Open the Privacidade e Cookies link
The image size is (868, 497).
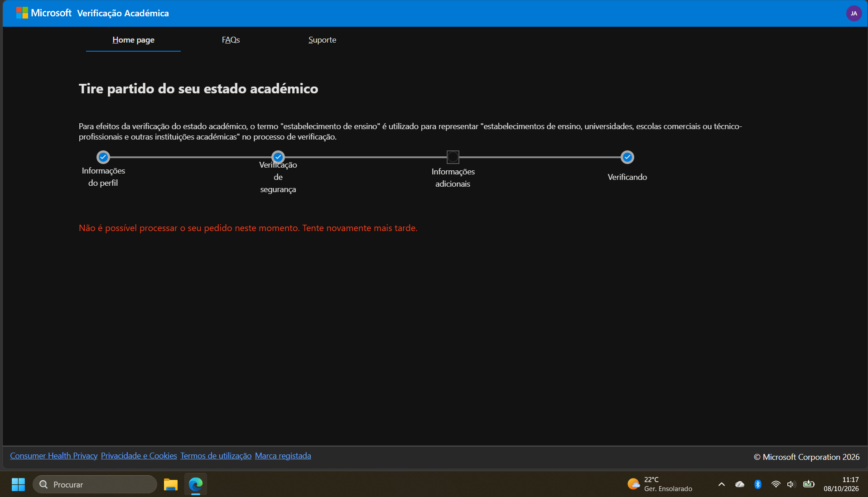tap(139, 456)
